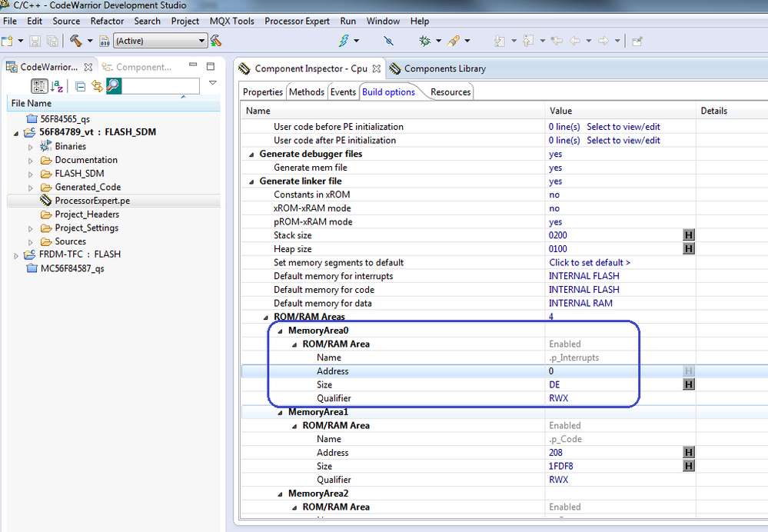Switch to the Resources tab
Screen dimensions: 768x532
[x=450, y=92]
